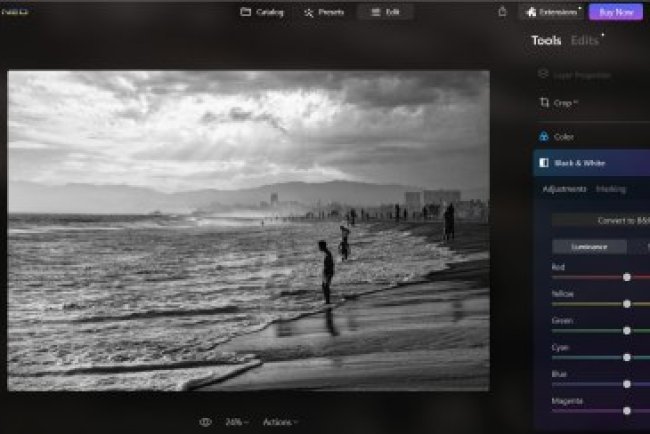The height and width of the screenshot is (434, 650).
Task: Open the Catalog view
Action: pyautogui.click(x=263, y=12)
